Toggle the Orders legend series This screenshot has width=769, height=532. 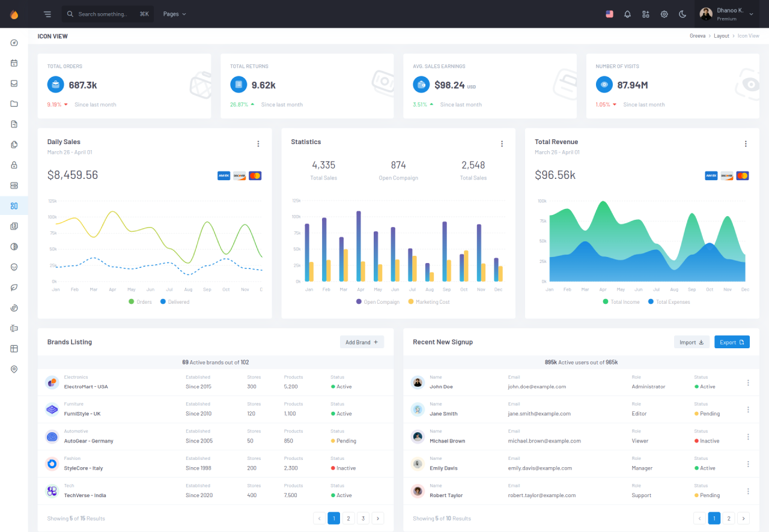140,302
